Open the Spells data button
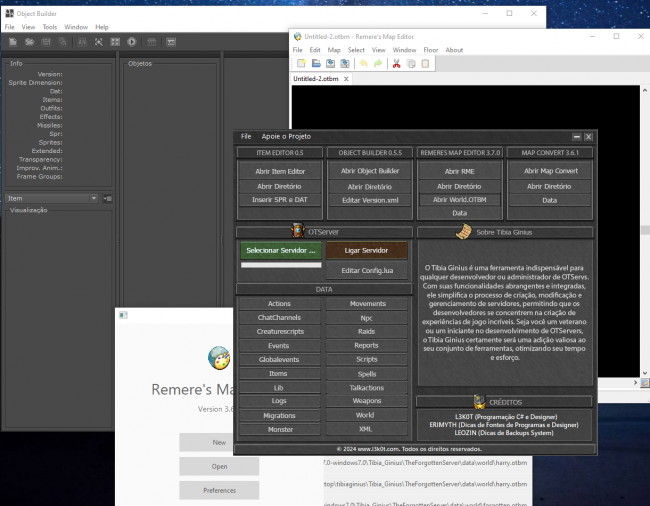The image size is (650, 506). tap(367, 374)
